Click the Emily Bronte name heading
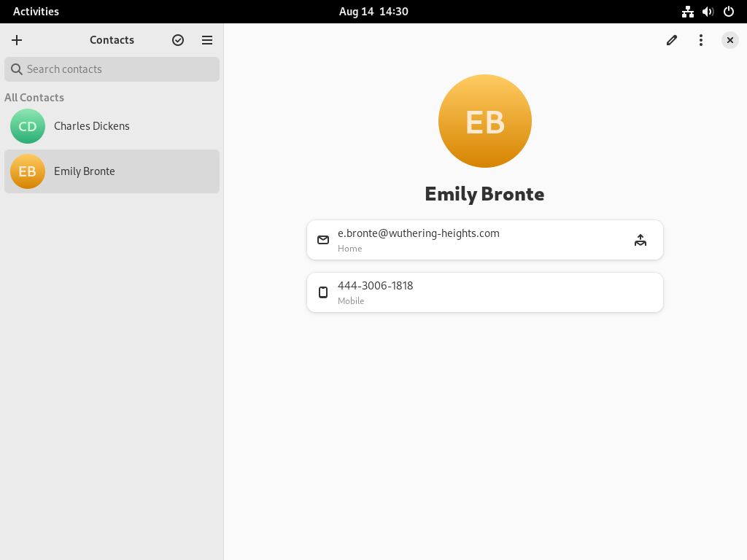The height and width of the screenshot is (560, 747). click(484, 194)
